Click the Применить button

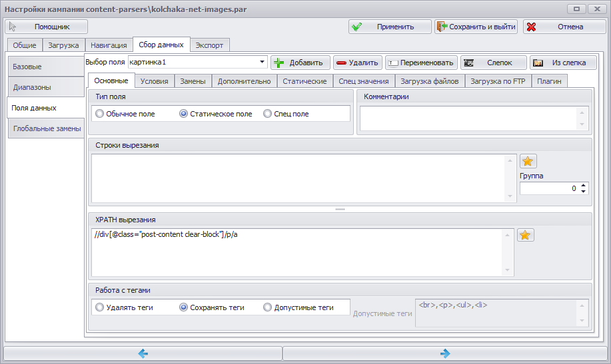(390, 27)
